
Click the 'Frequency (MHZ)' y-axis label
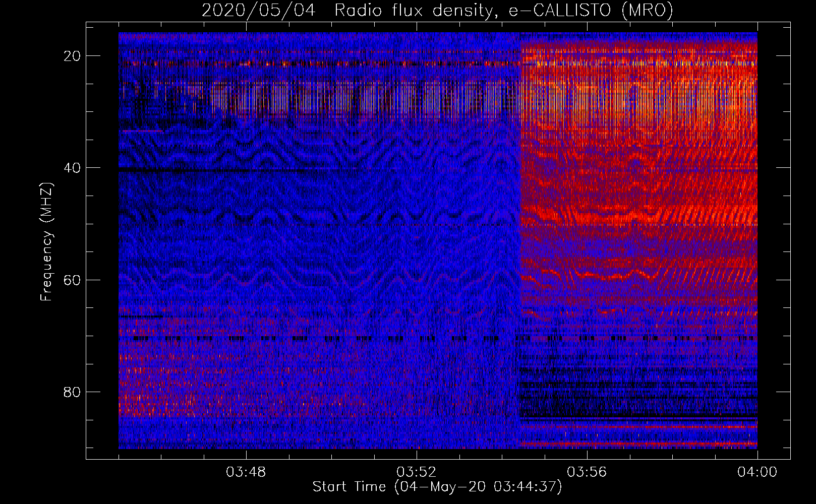point(46,241)
